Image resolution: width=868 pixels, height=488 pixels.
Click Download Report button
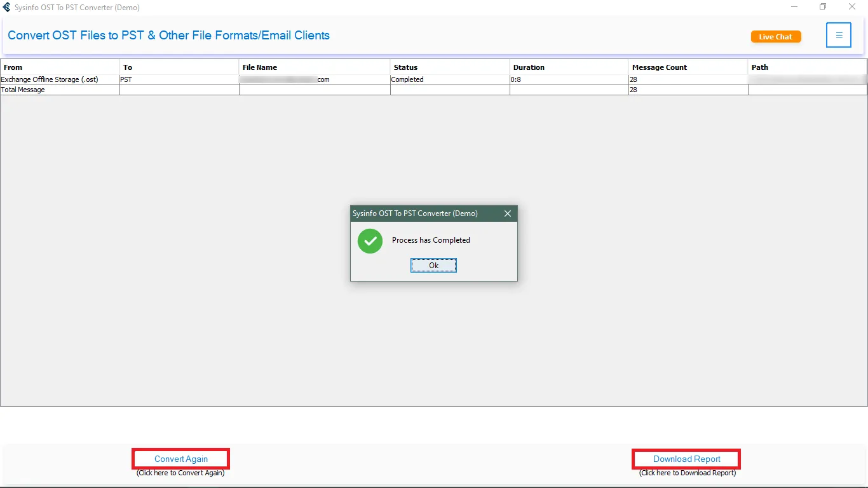coord(687,459)
